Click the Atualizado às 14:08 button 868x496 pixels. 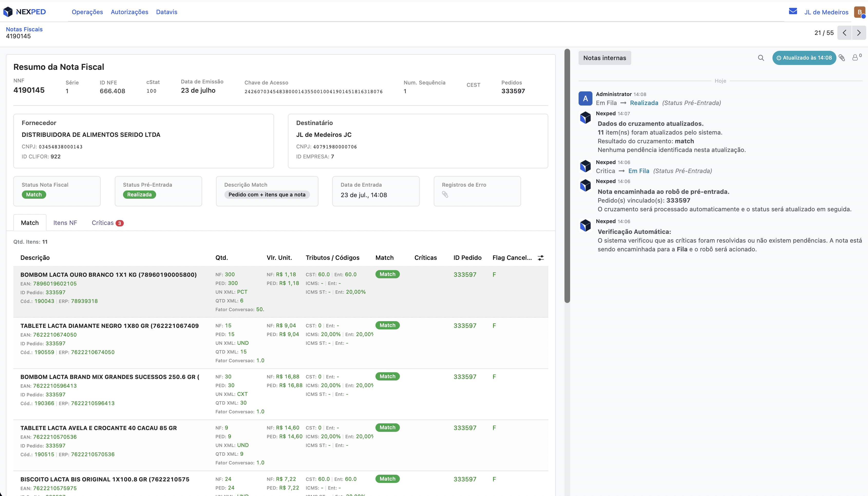804,58
